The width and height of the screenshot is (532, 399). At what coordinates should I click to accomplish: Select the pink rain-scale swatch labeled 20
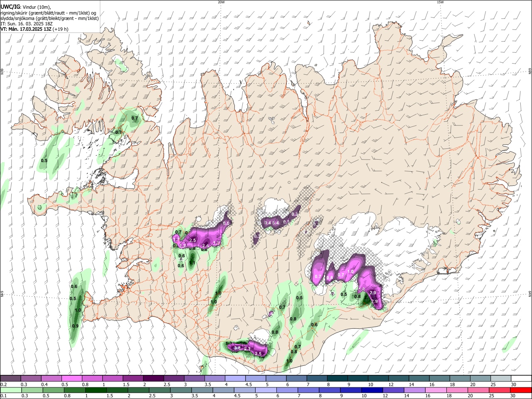pyautogui.click(x=478, y=390)
